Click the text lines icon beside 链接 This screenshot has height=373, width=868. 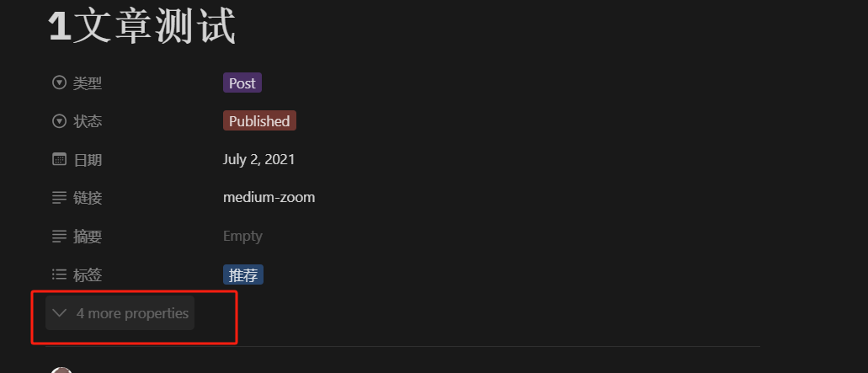click(x=59, y=198)
